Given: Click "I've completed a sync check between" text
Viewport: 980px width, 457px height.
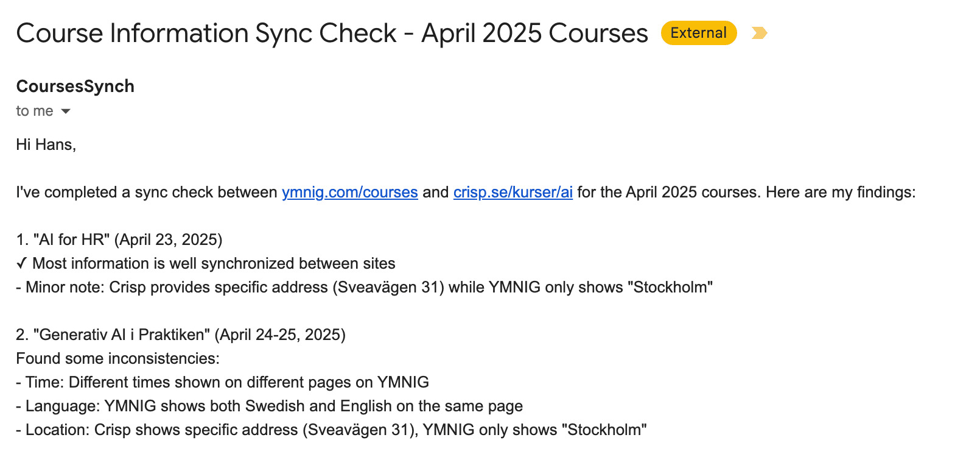Looking at the screenshot, I should tap(146, 193).
